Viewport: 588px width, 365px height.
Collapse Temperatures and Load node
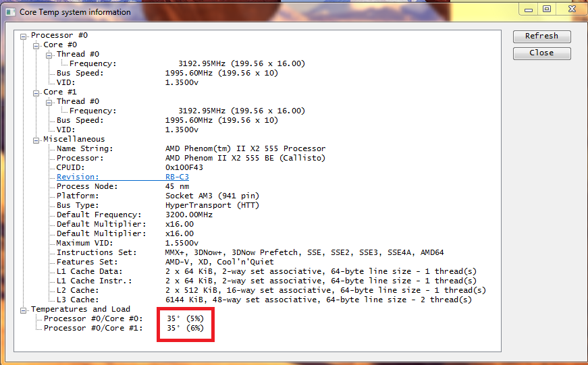coord(23,310)
